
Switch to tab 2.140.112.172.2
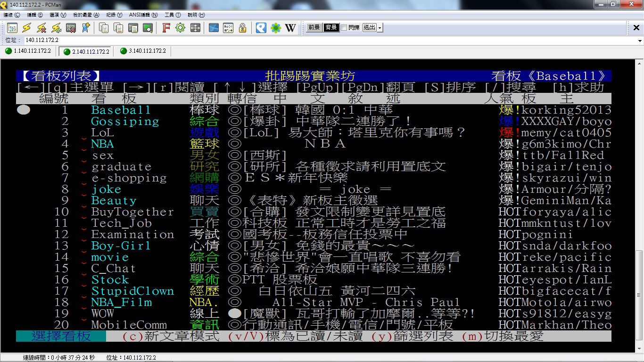point(86,51)
